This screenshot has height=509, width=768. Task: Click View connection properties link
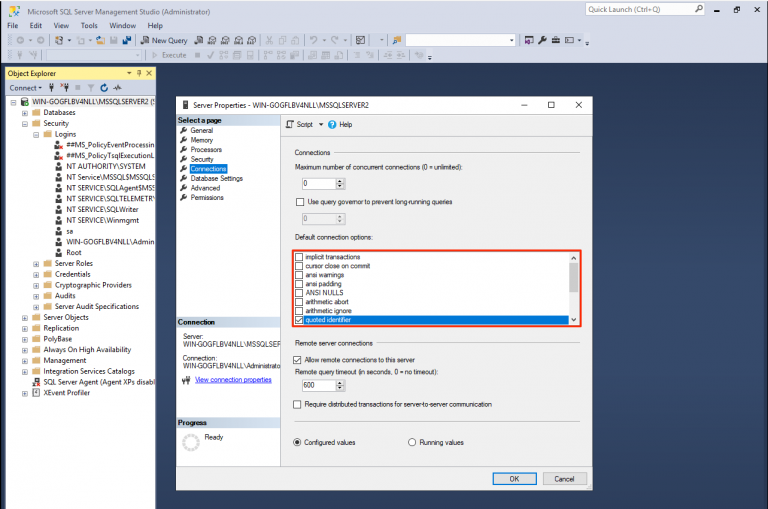click(x=233, y=380)
